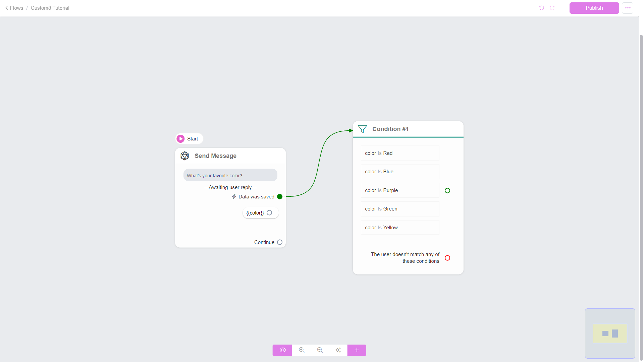Click the Start play icon

180,139
